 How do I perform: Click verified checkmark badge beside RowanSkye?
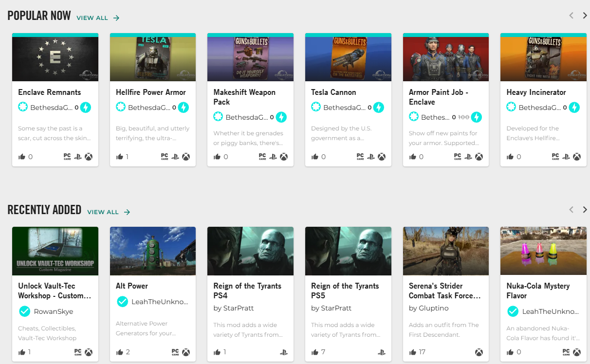[24, 311]
